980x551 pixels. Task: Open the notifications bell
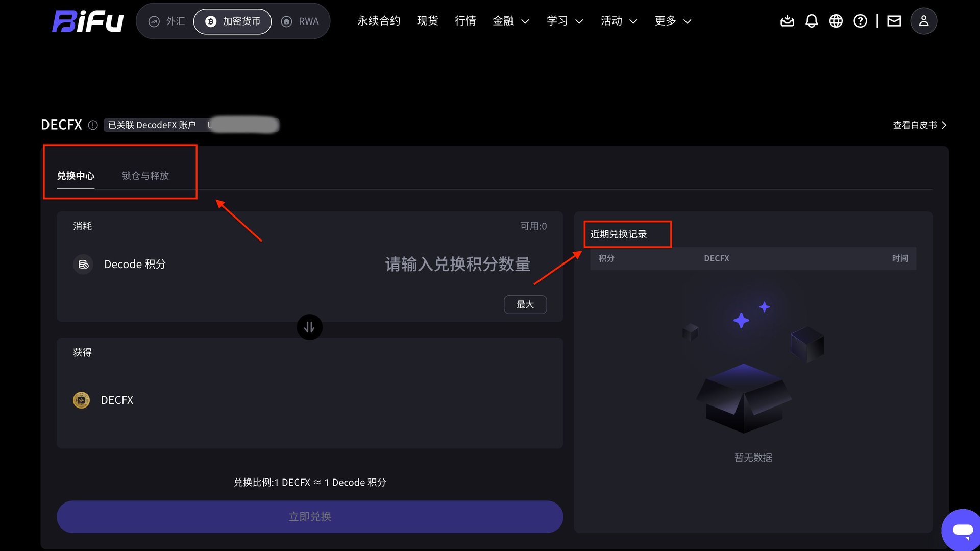[x=812, y=21]
